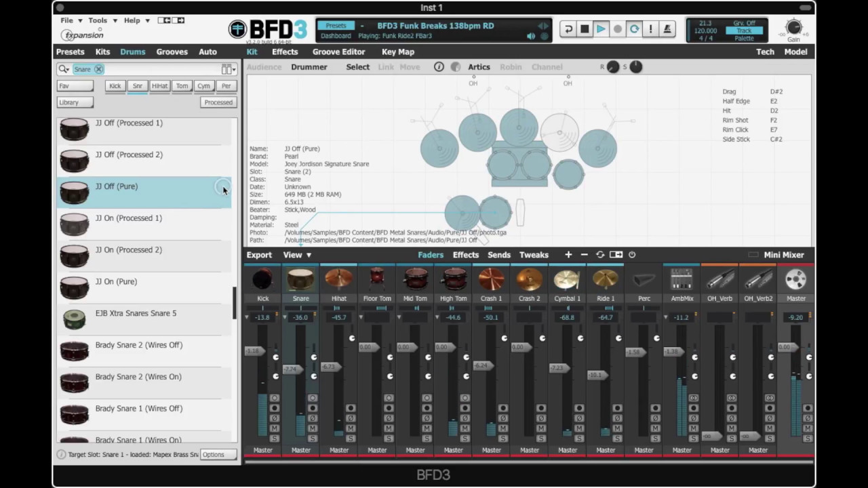Select the Crash 2 cymbal icon
The height and width of the screenshot is (488, 868).
point(529,279)
